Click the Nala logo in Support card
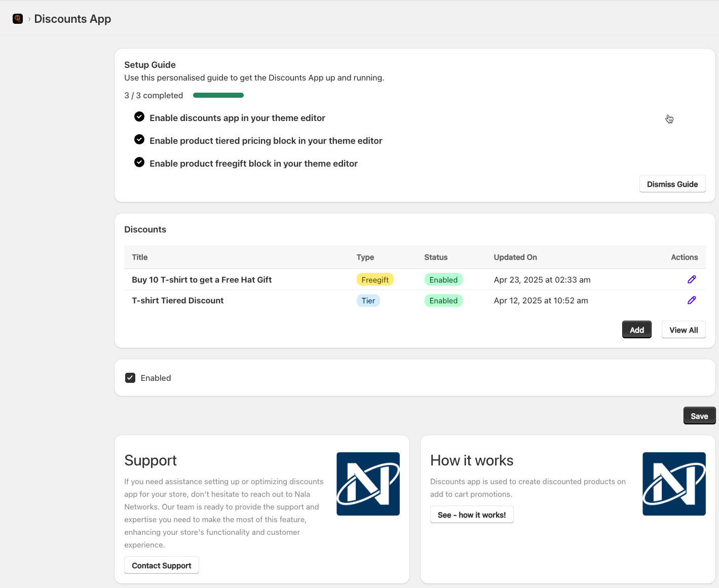Screen dimensions: 719x588 click(x=368, y=484)
